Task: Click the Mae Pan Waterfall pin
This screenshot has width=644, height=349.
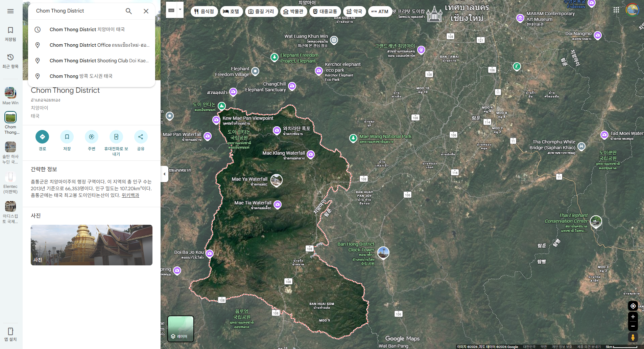Action: pos(208,136)
